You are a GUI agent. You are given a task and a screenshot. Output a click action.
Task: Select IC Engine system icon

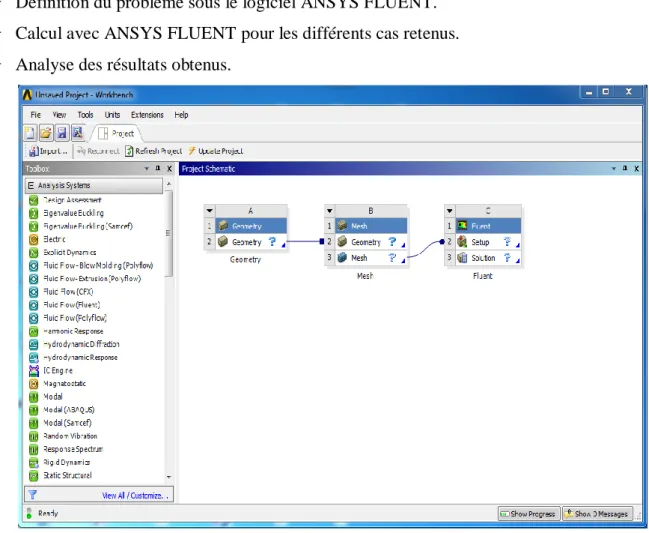(x=34, y=371)
